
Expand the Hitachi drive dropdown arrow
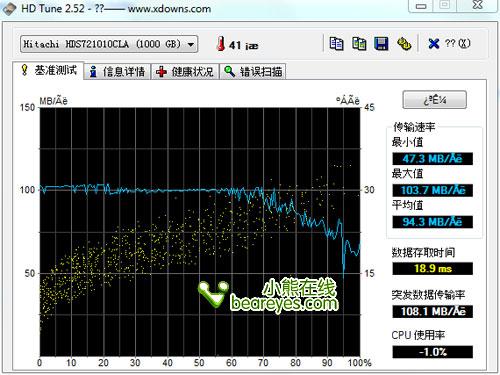pos(191,44)
